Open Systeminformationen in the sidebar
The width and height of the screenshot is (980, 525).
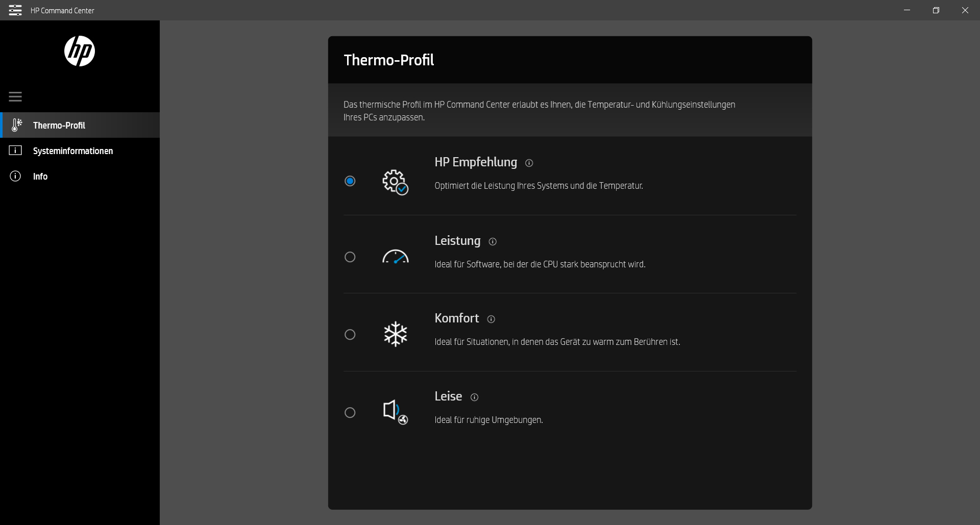coord(72,151)
